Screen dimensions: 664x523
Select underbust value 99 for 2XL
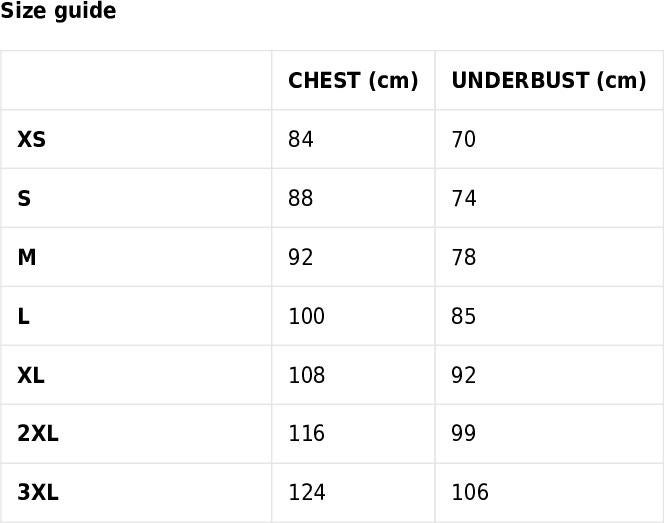[x=464, y=434]
